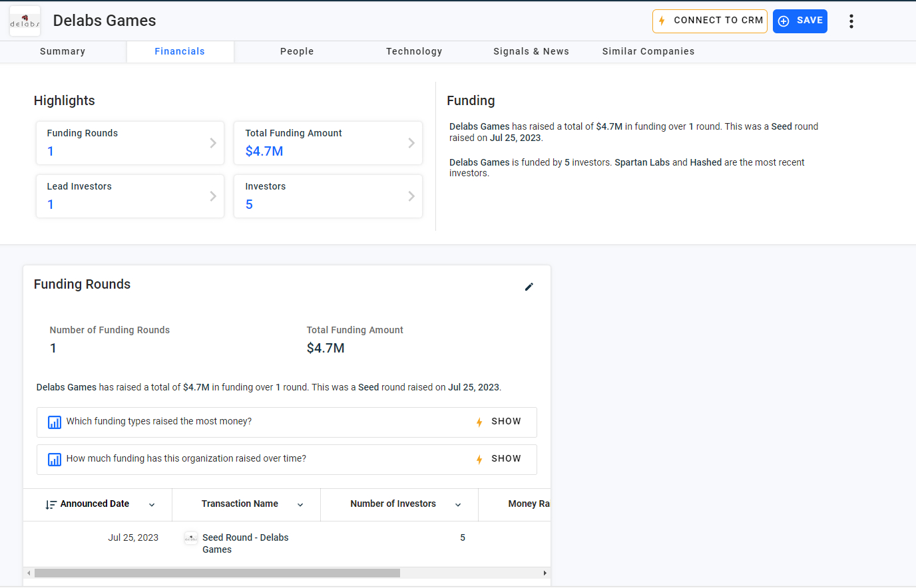
Task: Open the People tab
Action: 297,51
